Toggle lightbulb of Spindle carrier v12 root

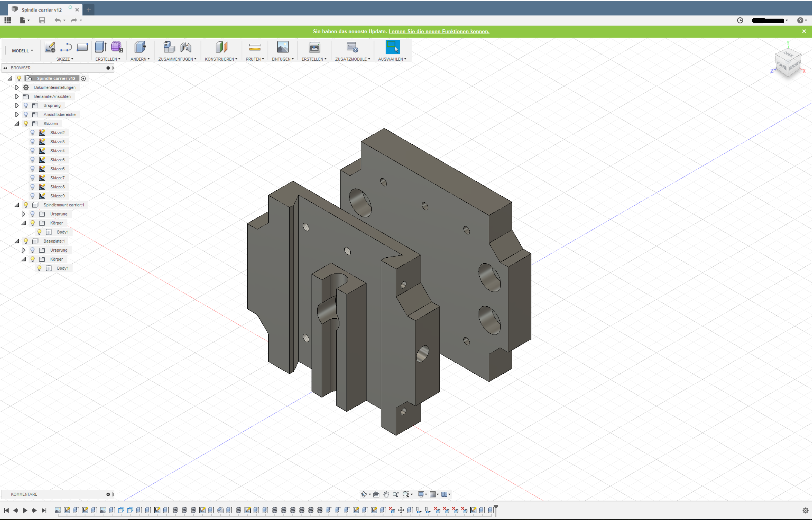tap(19, 78)
